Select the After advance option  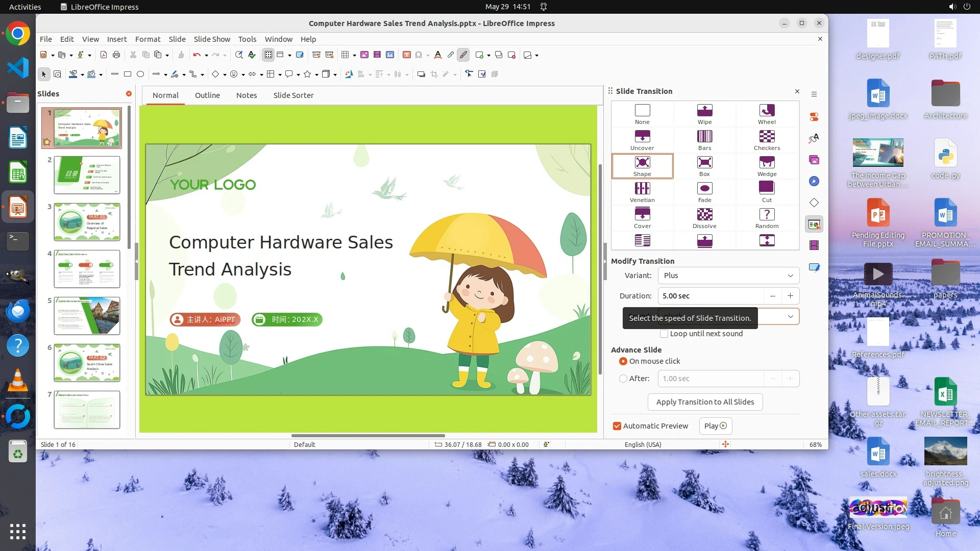(x=623, y=379)
